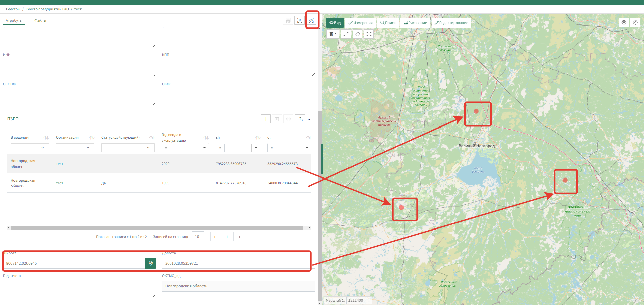Click the expand diagonal arrows map icon

[346, 34]
